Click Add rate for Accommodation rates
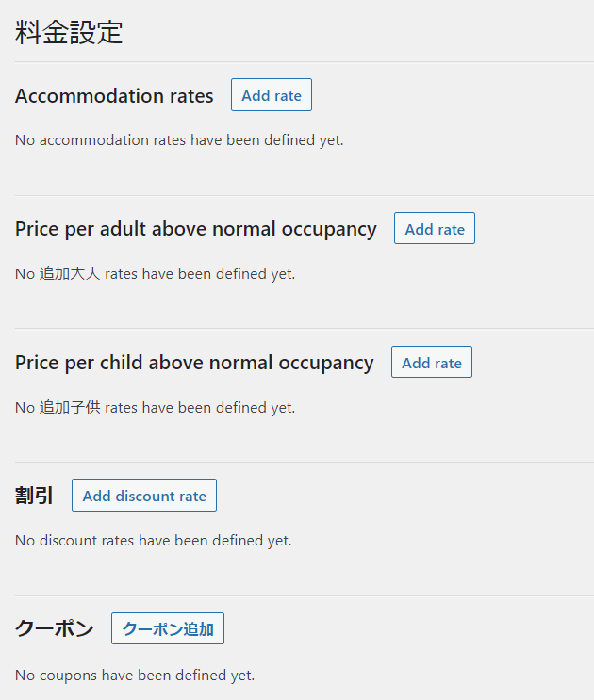The height and width of the screenshot is (700, 594). [272, 95]
